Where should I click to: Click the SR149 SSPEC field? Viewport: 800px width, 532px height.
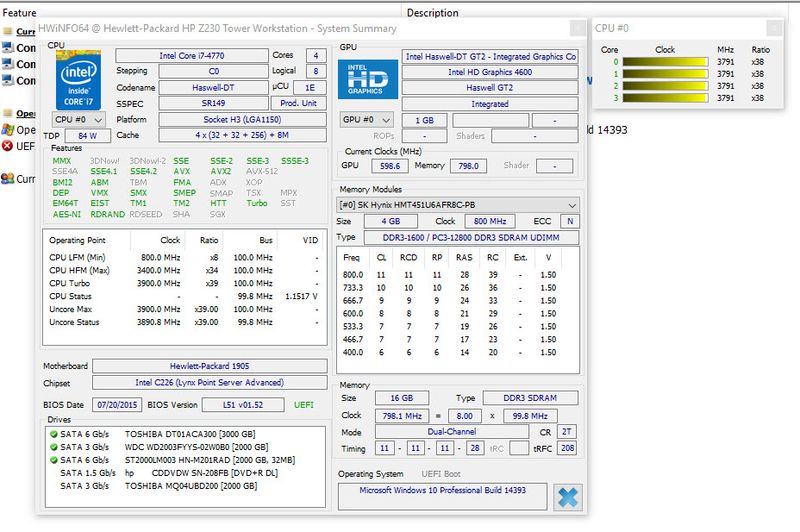pyautogui.click(x=213, y=104)
